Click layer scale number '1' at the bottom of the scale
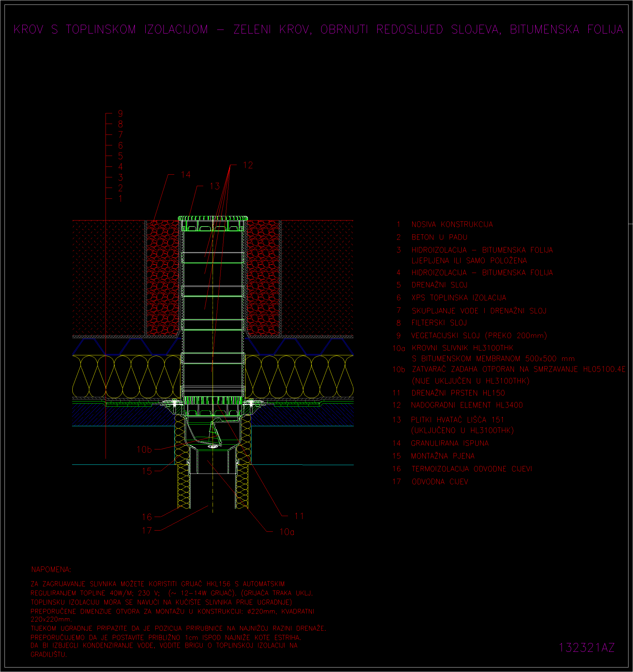 tap(120, 199)
